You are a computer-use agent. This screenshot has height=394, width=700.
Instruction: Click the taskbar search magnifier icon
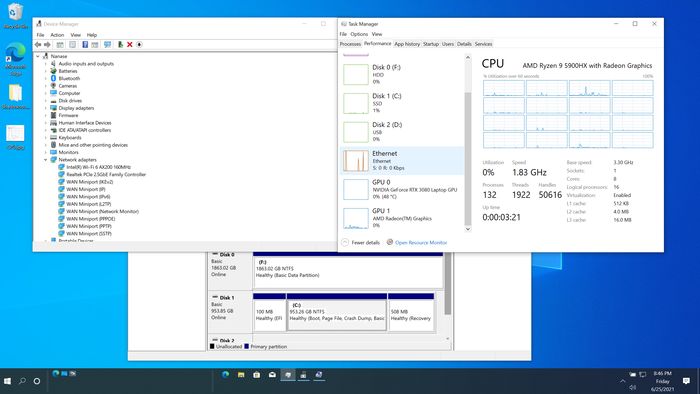click(22, 381)
